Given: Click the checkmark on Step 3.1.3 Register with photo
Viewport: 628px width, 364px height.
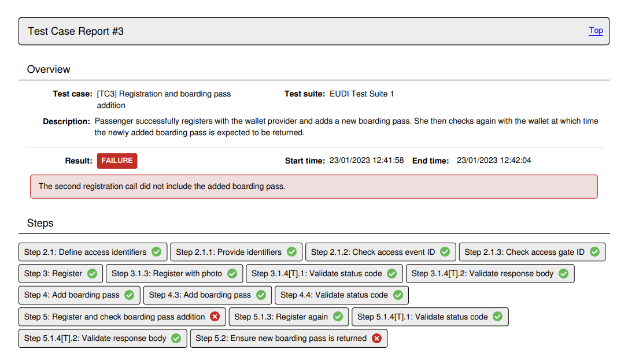Looking at the screenshot, I should 232,273.
